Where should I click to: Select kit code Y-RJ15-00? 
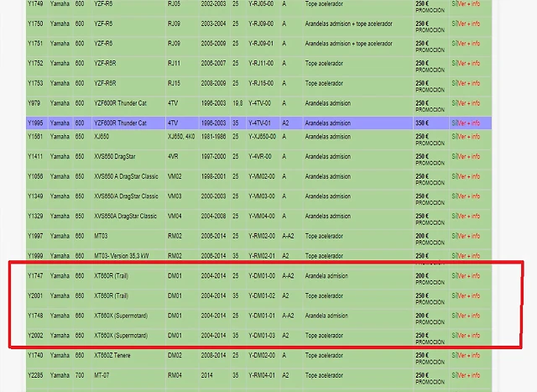(x=261, y=83)
